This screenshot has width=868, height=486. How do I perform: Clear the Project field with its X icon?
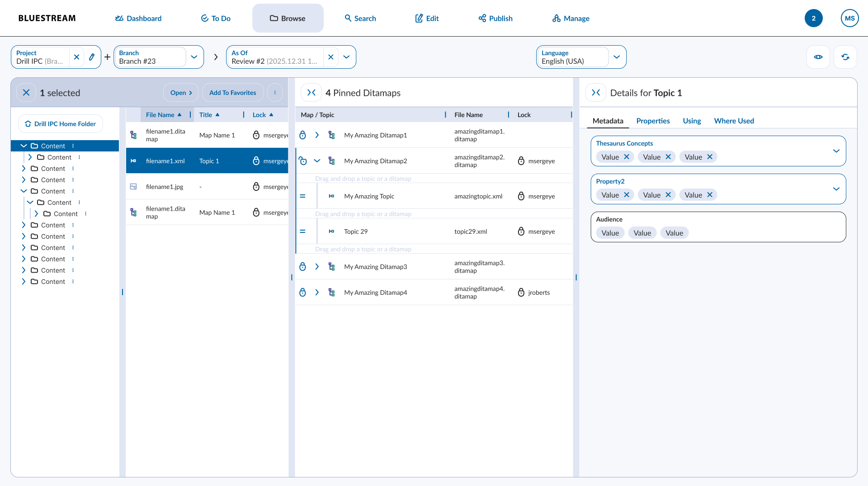pos(76,57)
